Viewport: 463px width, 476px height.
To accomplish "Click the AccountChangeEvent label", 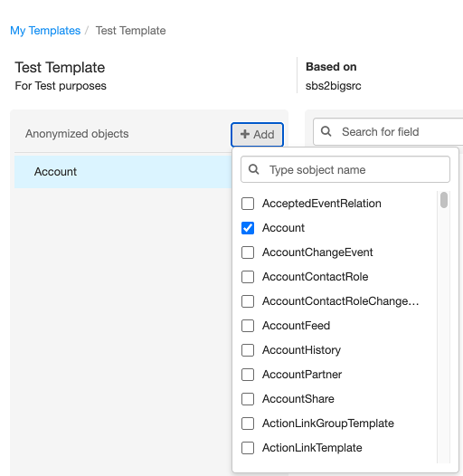I will tap(317, 252).
